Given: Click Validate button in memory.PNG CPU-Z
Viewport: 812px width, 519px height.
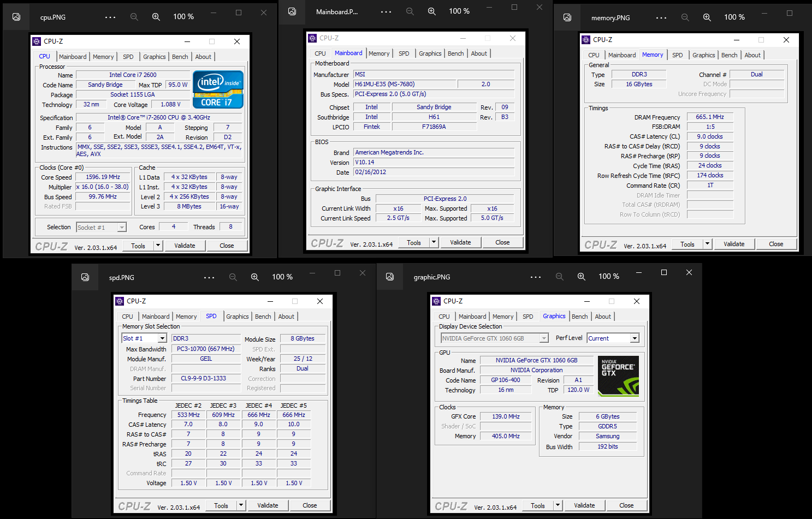Looking at the screenshot, I should coord(734,244).
